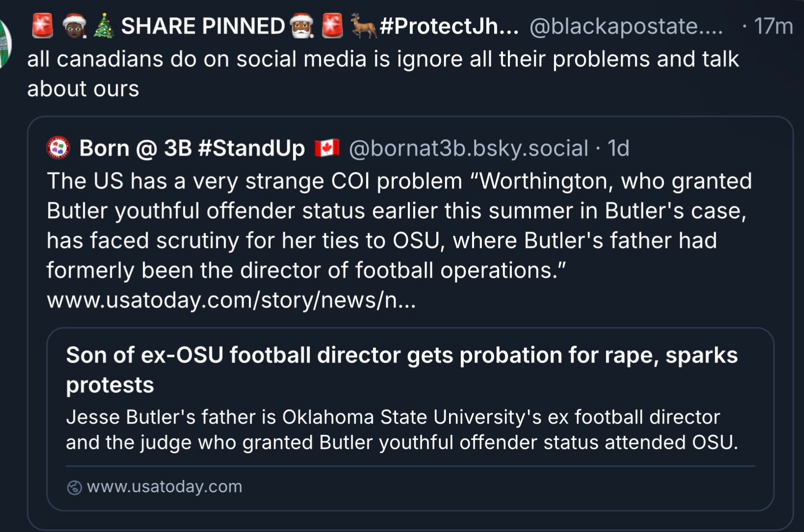
Task: Click the 17m post timestamp
Action: tap(773, 26)
